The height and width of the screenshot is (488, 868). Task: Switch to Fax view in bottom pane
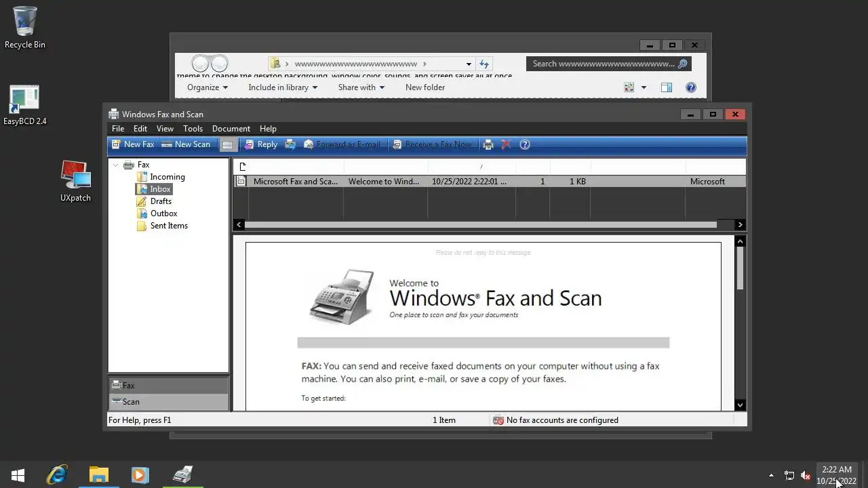point(168,385)
